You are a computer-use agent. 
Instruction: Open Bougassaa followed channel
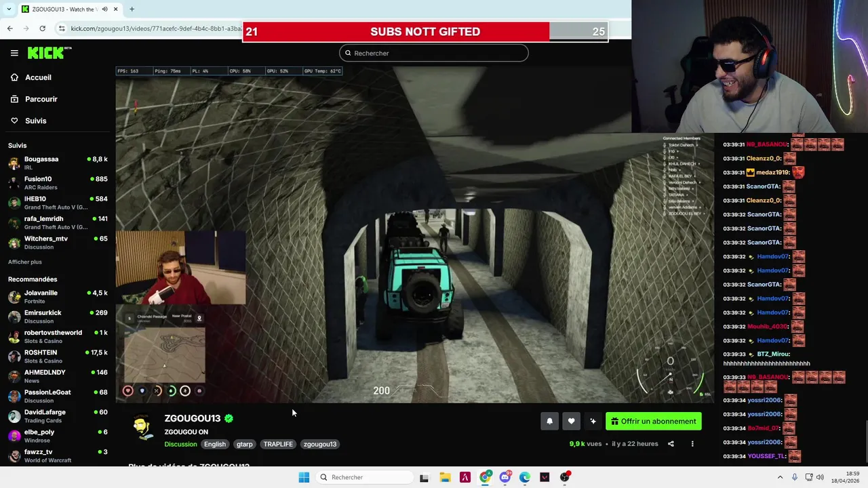pos(58,163)
